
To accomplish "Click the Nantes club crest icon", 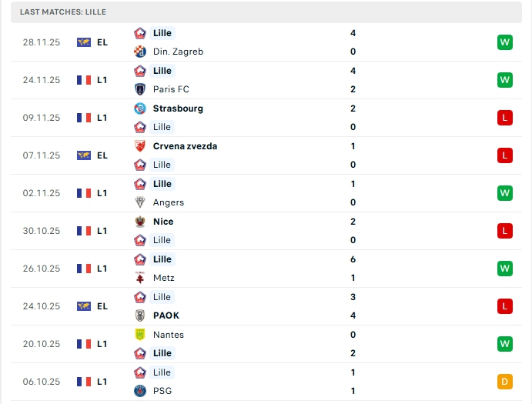I will [140, 335].
